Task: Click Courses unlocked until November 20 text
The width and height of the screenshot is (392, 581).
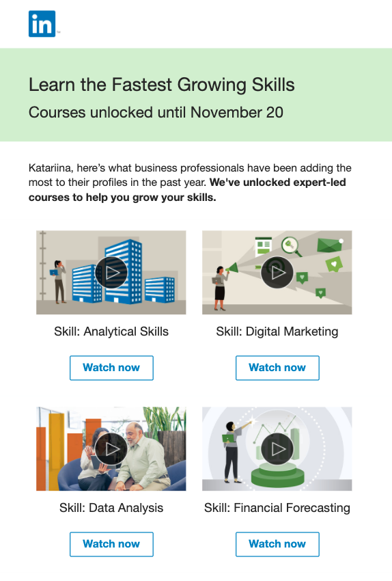Action: (x=156, y=113)
